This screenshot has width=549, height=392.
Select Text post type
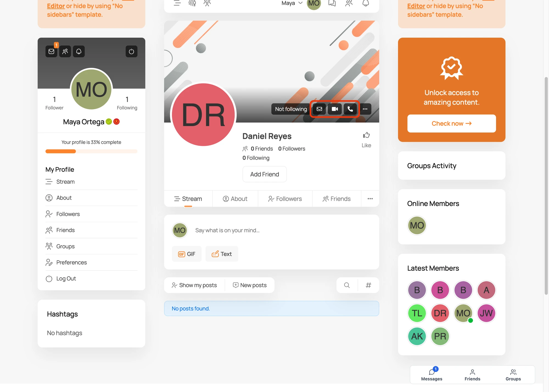[222, 254]
